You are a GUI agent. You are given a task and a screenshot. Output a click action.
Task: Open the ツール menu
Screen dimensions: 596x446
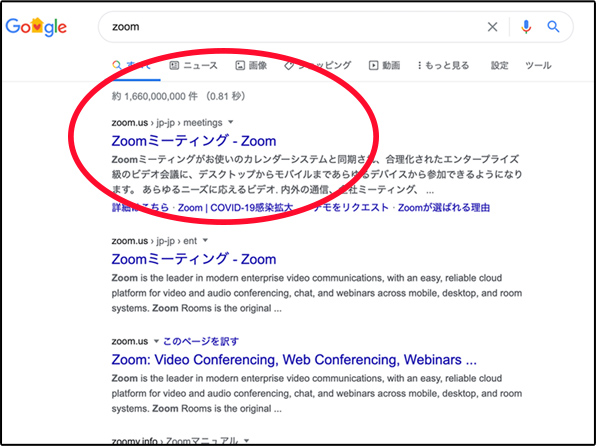tap(538, 65)
